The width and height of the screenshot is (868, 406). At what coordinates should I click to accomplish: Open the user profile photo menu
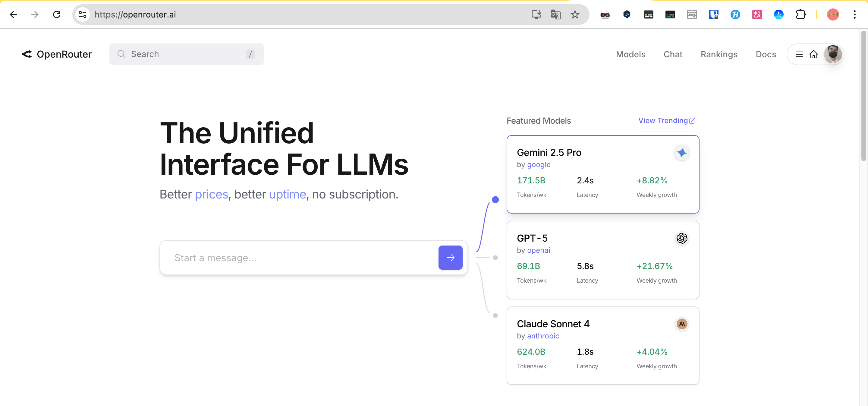pyautogui.click(x=833, y=54)
